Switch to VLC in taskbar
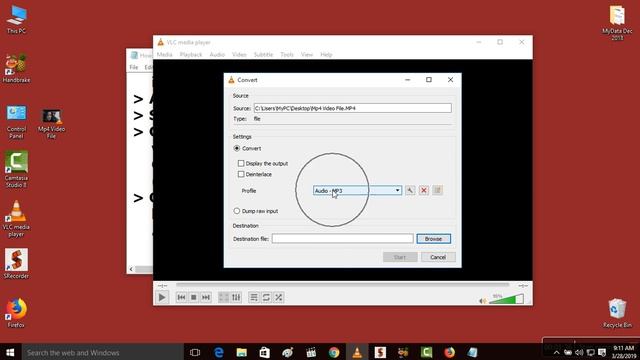 pos(357,352)
